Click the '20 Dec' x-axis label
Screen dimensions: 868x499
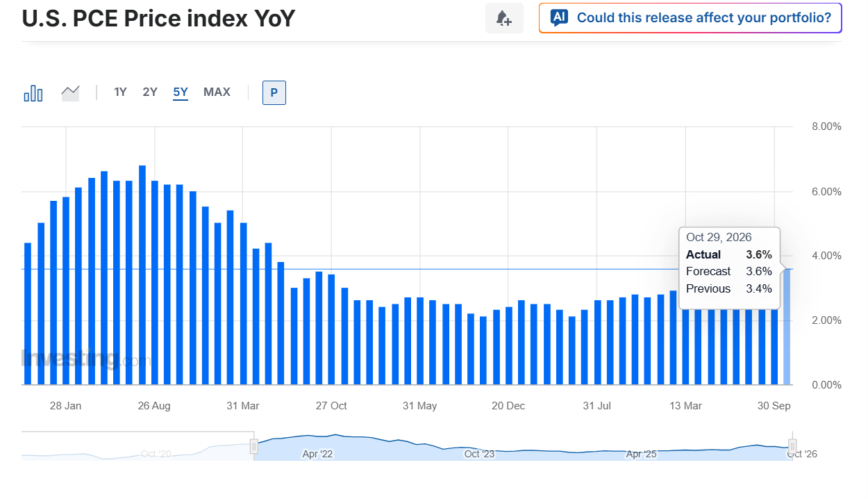point(508,406)
